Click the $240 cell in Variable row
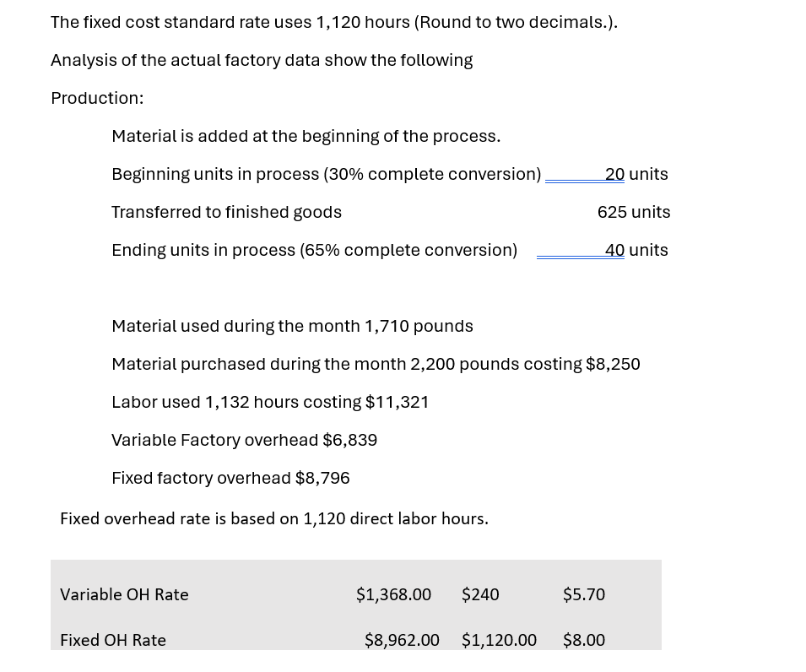 tap(480, 594)
